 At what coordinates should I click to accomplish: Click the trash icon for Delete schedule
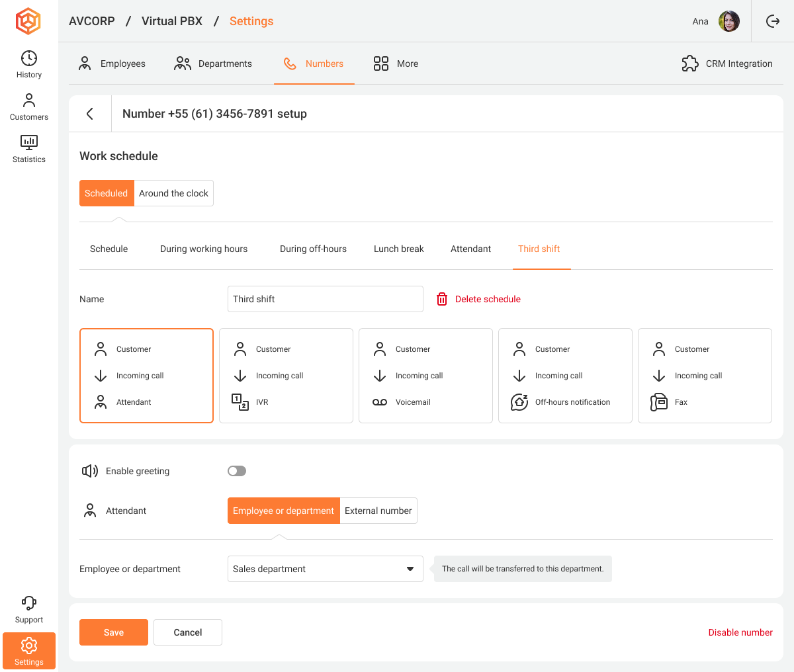coord(442,299)
